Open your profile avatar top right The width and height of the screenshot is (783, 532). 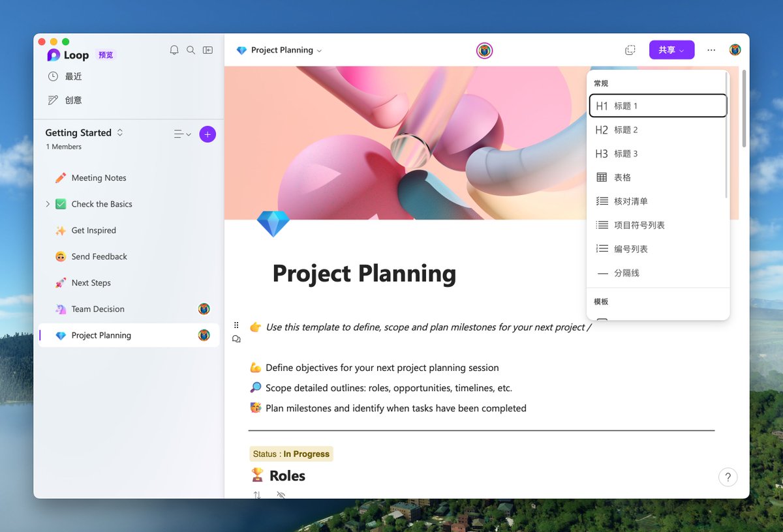[x=735, y=50]
